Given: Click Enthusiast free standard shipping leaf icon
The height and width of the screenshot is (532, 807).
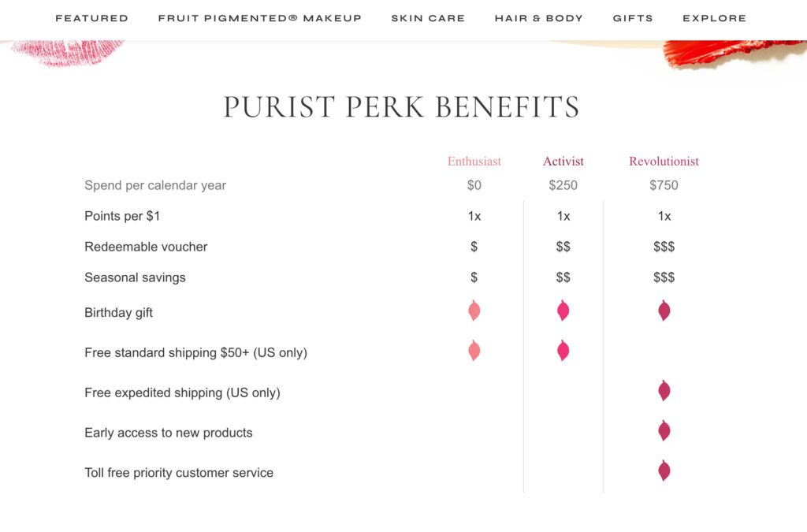Looking at the screenshot, I should point(474,351).
